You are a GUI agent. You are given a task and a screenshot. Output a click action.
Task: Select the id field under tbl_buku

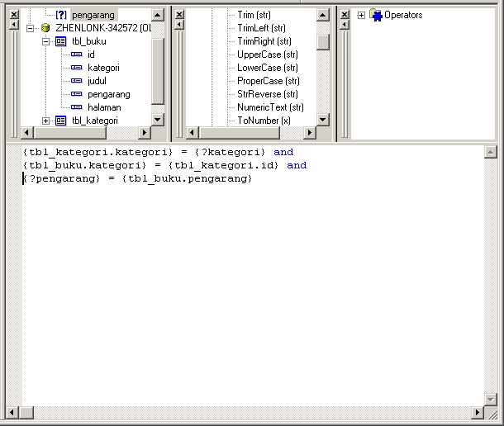[x=91, y=54]
